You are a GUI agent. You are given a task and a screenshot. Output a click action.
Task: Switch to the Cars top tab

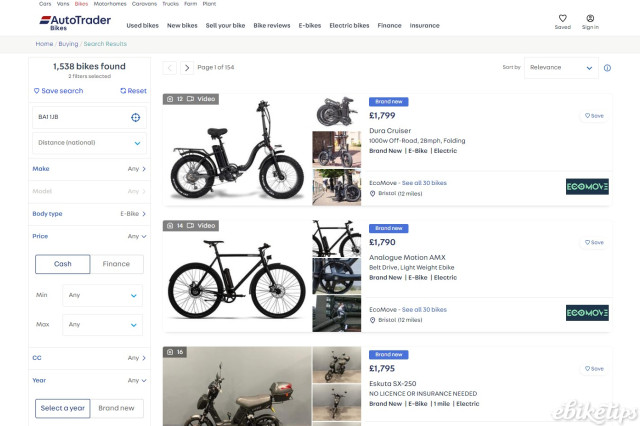pos(45,4)
